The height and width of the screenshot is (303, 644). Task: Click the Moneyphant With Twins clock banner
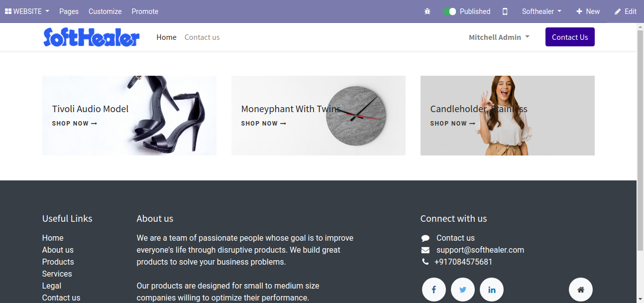point(319,116)
